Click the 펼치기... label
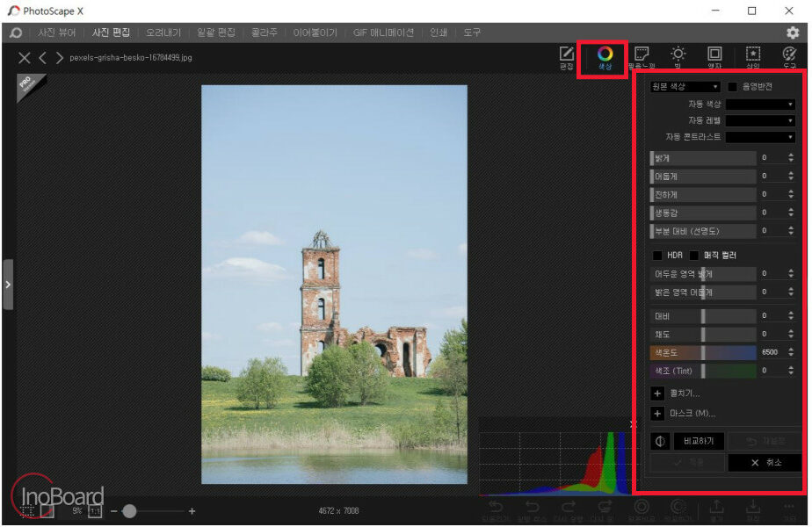 [x=685, y=393]
